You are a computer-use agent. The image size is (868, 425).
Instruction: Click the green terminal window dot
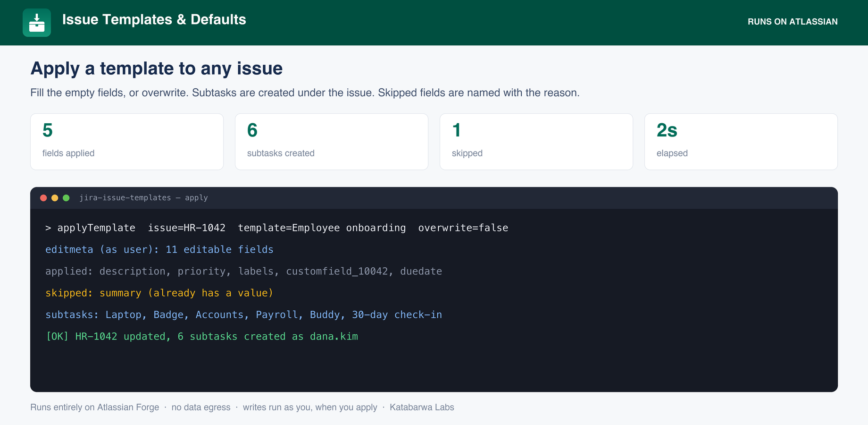click(x=66, y=198)
